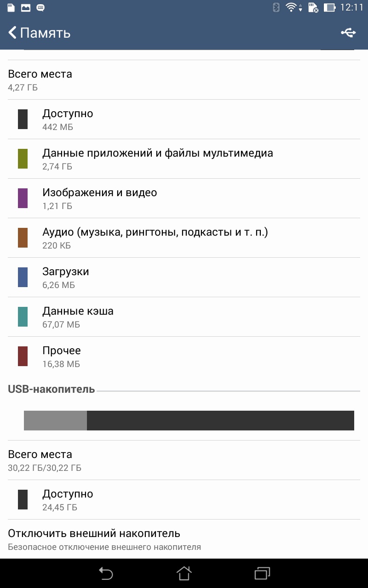Screen dimensions: 368x588
Task: Open the recent apps overview button
Action: pos(262,573)
